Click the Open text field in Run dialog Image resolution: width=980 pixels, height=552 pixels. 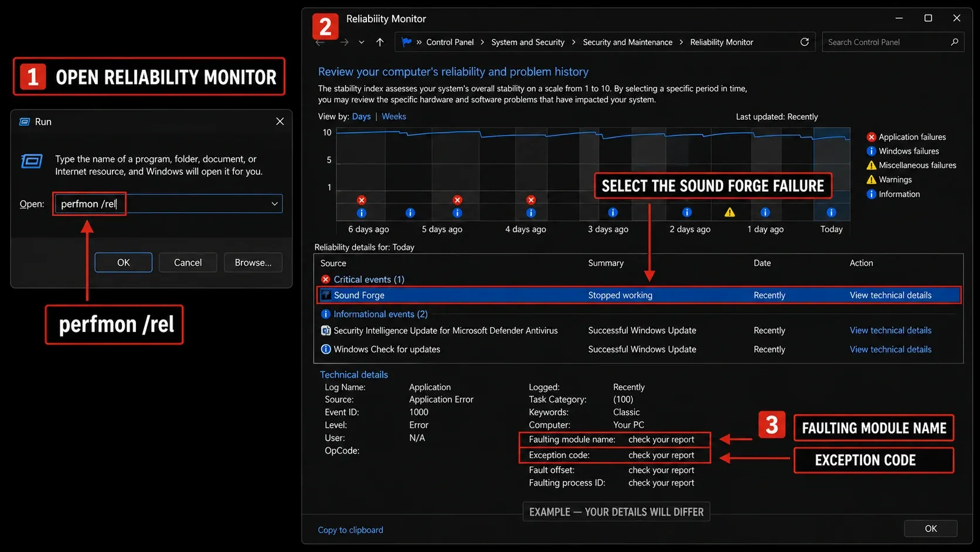[168, 204]
